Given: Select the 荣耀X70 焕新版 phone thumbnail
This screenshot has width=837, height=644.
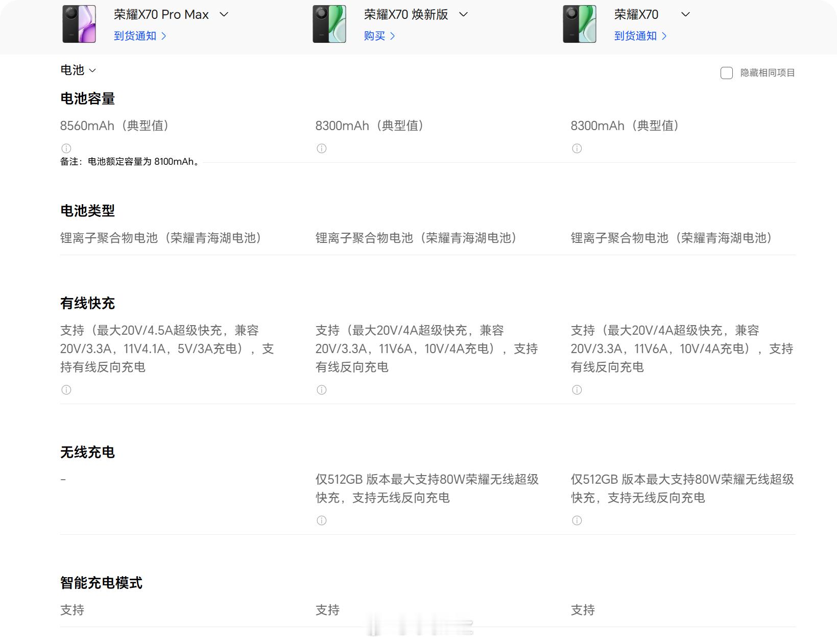Looking at the screenshot, I should point(329,24).
